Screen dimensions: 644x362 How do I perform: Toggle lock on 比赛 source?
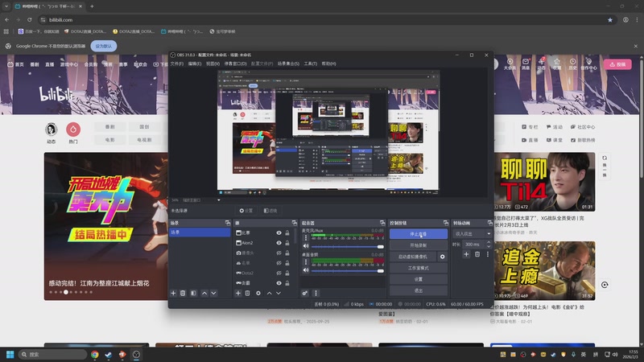click(x=287, y=232)
